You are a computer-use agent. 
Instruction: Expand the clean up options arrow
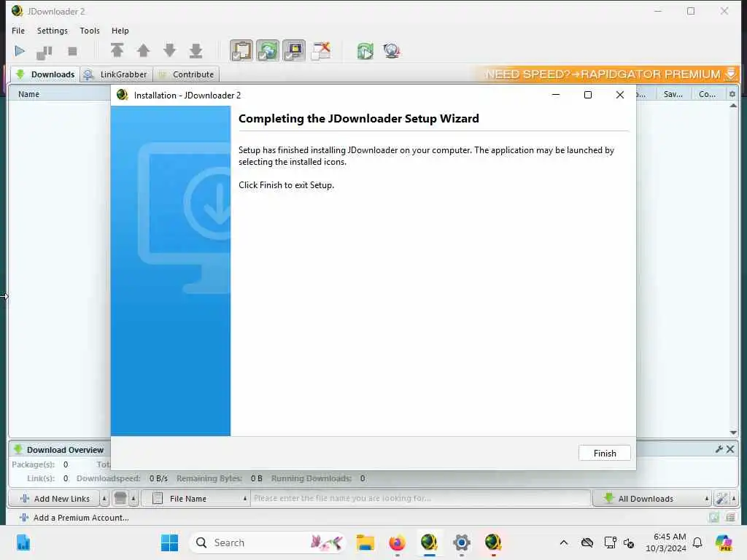point(133,499)
